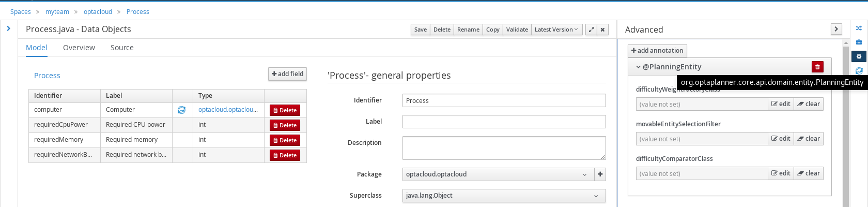Image resolution: width=868 pixels, height=207 pixels.
Task: Click the add field button
Action: pyautogui.click(x=287, y=74)
